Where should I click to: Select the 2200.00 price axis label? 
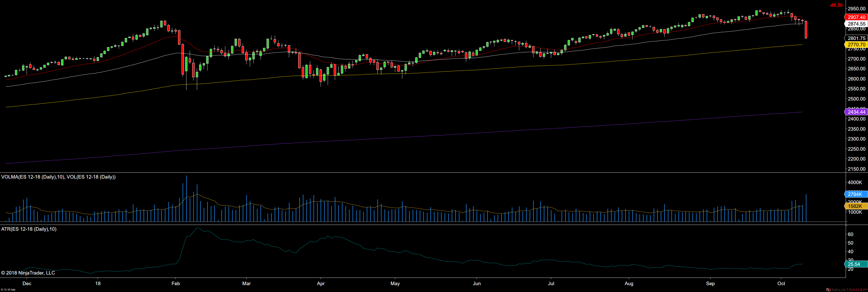(x=857, y=159)
